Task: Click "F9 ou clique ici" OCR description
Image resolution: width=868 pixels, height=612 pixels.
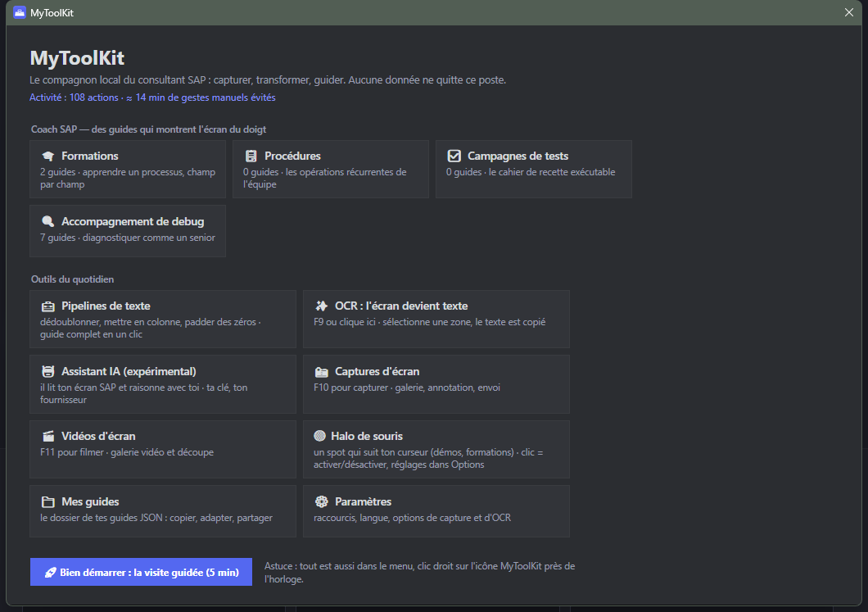Action: point(430,322)
